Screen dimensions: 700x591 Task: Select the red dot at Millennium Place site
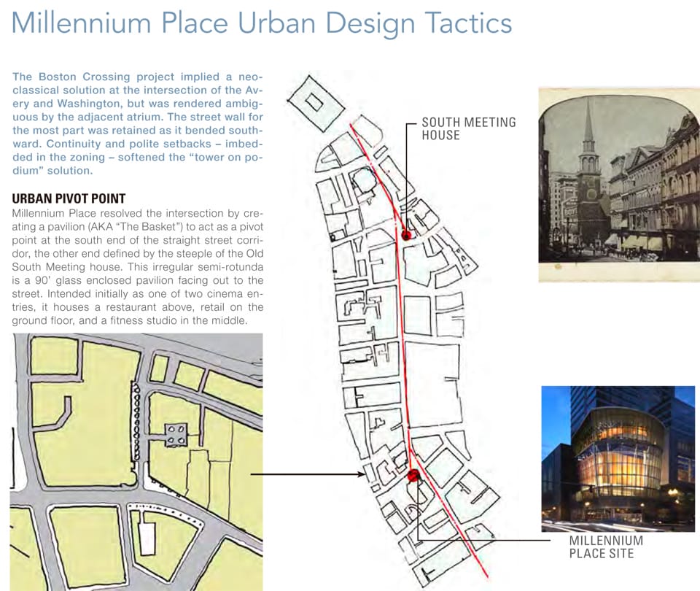(x=413, y=475)
